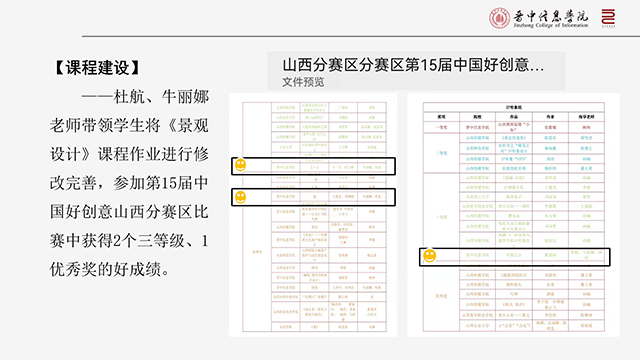
Task: Click the smiley face on the right award page
Action: click(429, 256)
